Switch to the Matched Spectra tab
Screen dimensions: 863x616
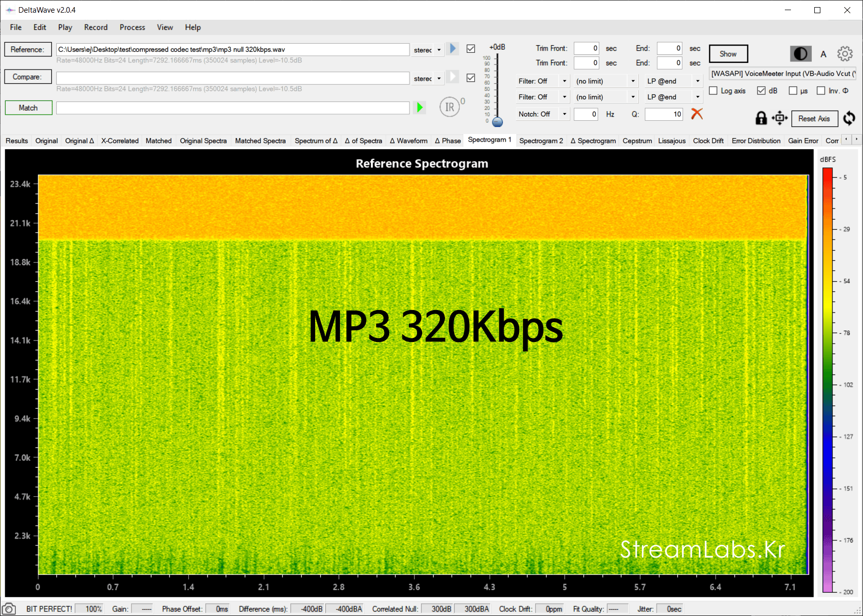[260, 141]
